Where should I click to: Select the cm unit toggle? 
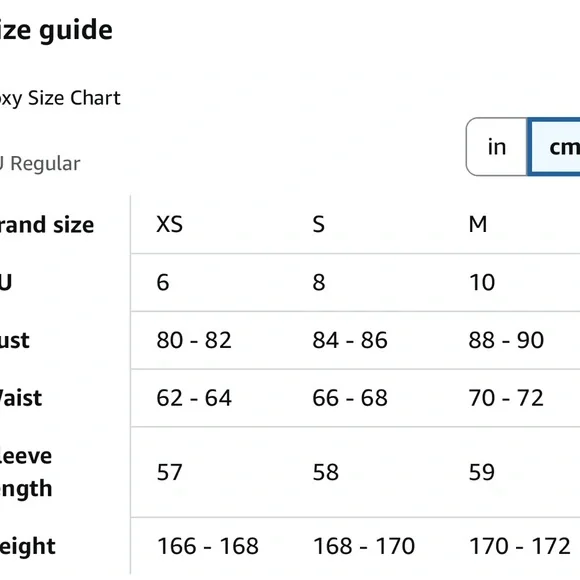pyautogui.click(x=554, y=147)
